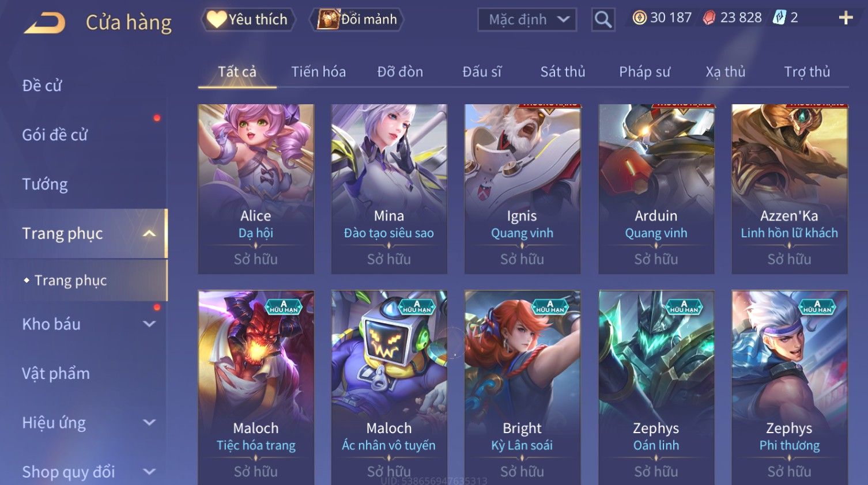Open Đổi mảnh shard exchange button
Image resolution: width=868 pixels, height=485 pixels.
(357, 20)
